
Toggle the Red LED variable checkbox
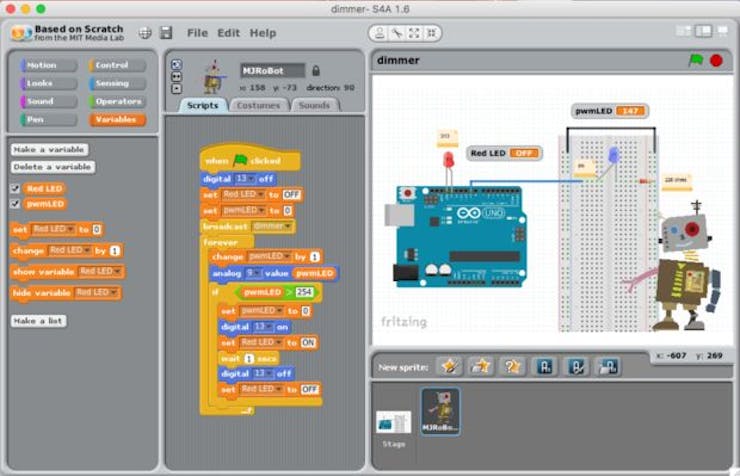[x=15, y=189]
